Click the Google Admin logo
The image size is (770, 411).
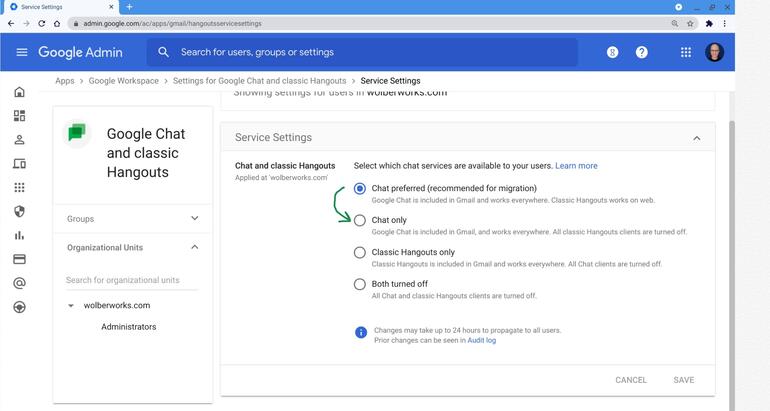pos(81,52)
